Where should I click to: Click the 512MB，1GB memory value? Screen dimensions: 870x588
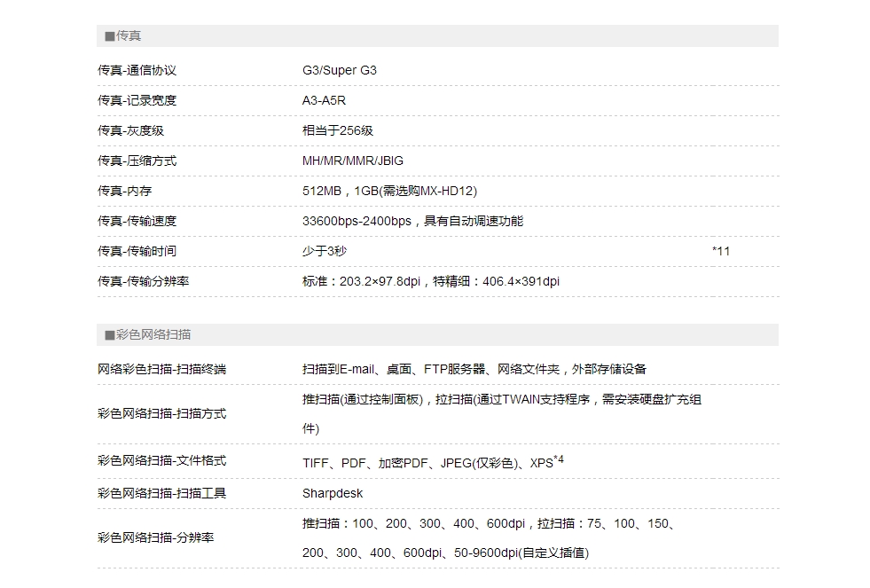[390, 191]
